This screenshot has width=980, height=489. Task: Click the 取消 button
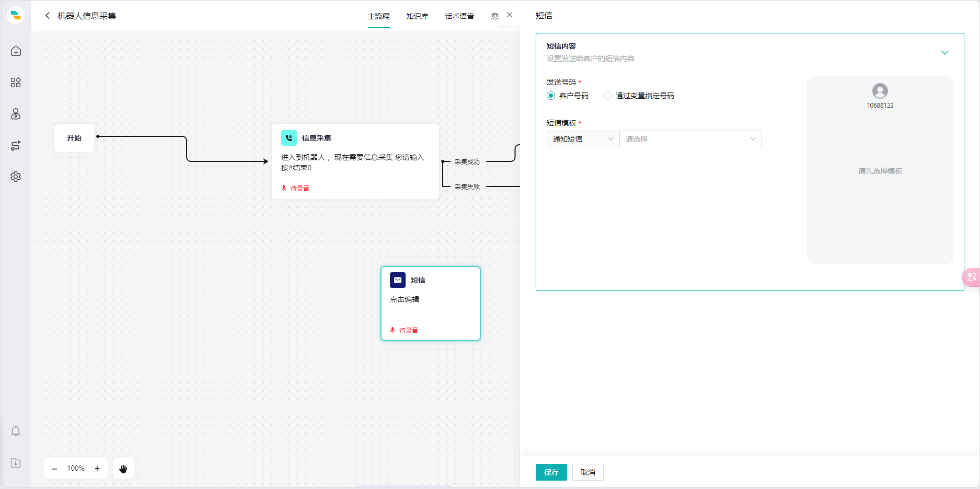click(x=588, y=472)
